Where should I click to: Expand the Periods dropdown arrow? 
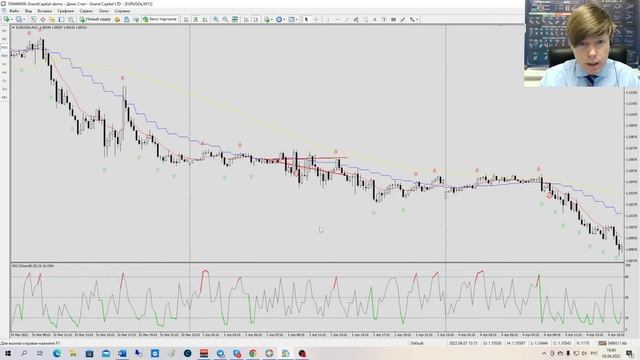pos(284,19)
